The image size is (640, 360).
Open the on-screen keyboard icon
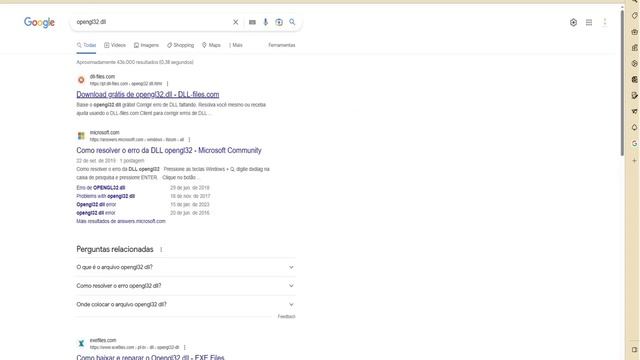coord(252,22)
